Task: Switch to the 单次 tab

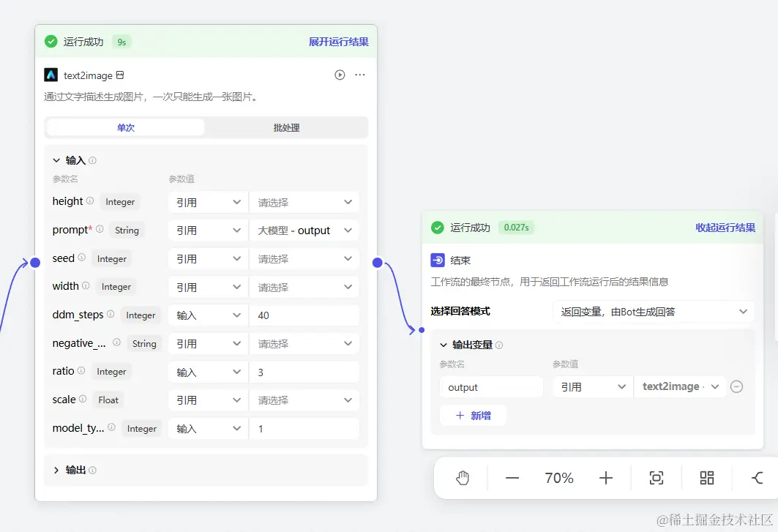Action: click(x=126, y=127)
